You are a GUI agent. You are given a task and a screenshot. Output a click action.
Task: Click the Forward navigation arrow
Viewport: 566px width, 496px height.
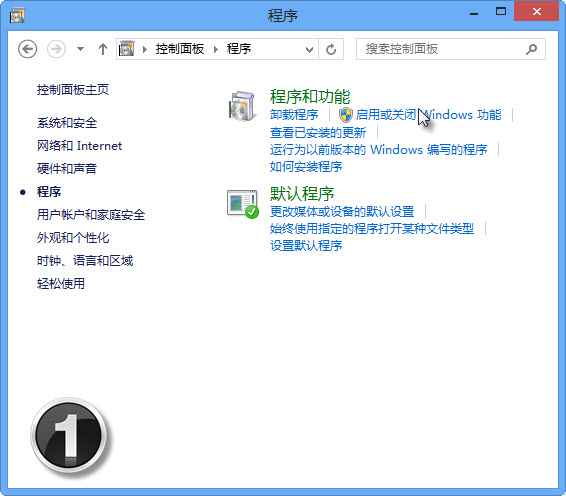pos(56,49)
